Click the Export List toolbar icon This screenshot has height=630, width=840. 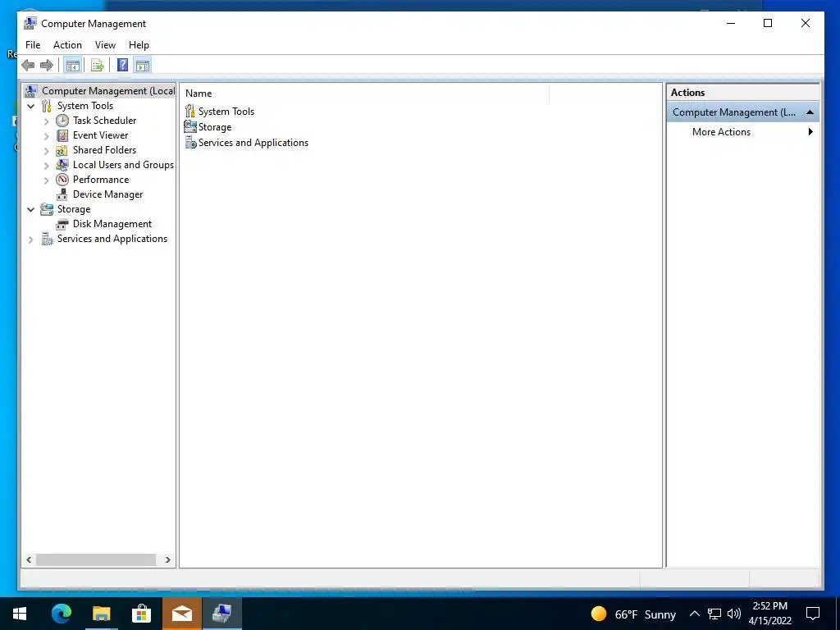click(x=97, y=66)
